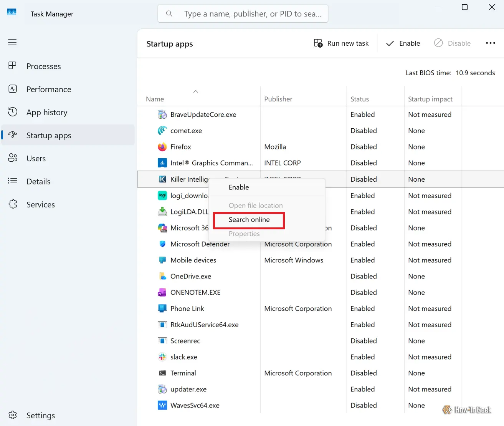Click the Last BIOS time text
Image resolution: width=504 pixels, height=426 pixels.
450,73
